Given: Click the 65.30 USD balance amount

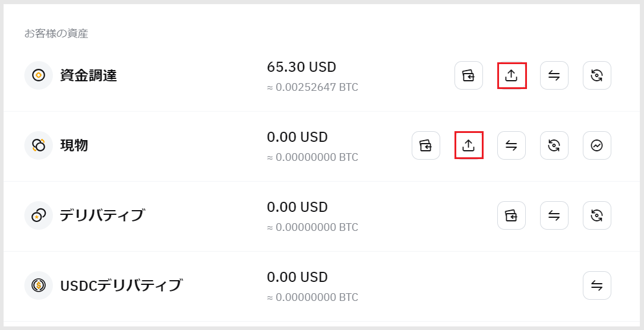Looking at the screenshot, I should click(301, 67).
